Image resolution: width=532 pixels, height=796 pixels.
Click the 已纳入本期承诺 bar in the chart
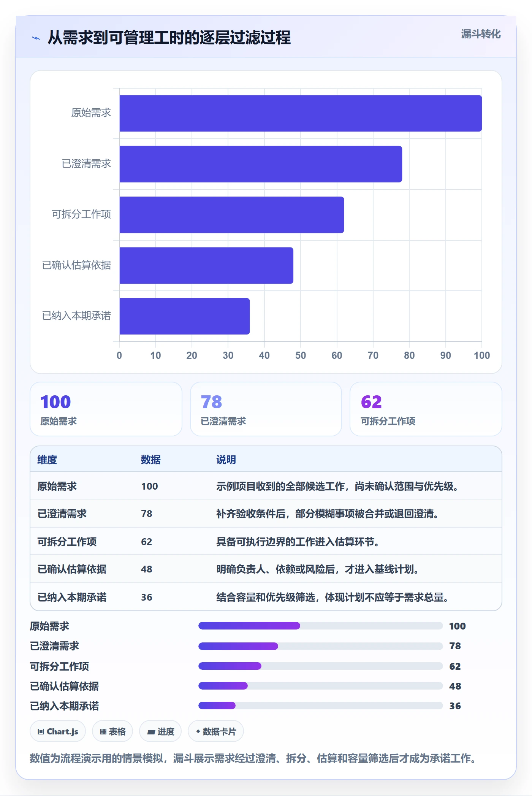[x=185, y=316]
